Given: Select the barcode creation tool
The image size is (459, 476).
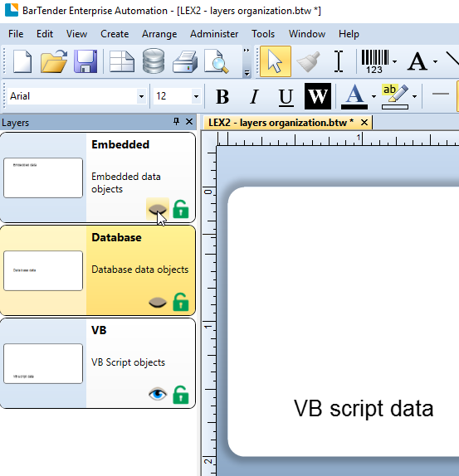Looking at the screenshot, I should tap(375, 61).
